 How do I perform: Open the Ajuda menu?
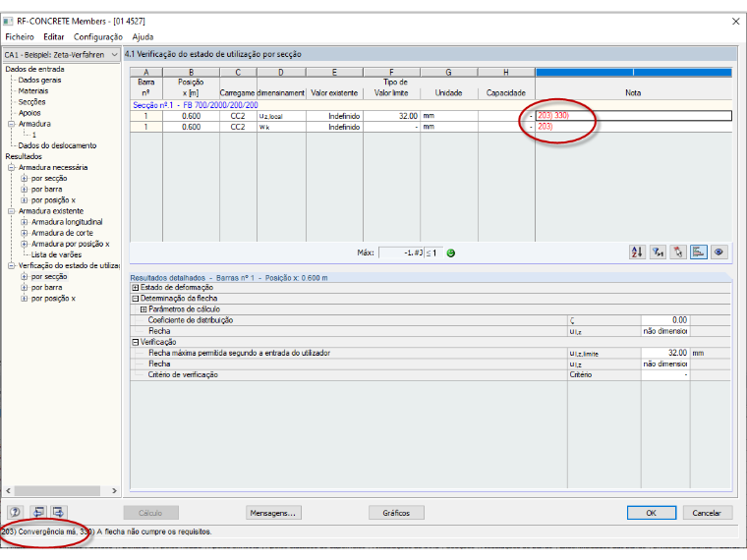pos(143,36)
